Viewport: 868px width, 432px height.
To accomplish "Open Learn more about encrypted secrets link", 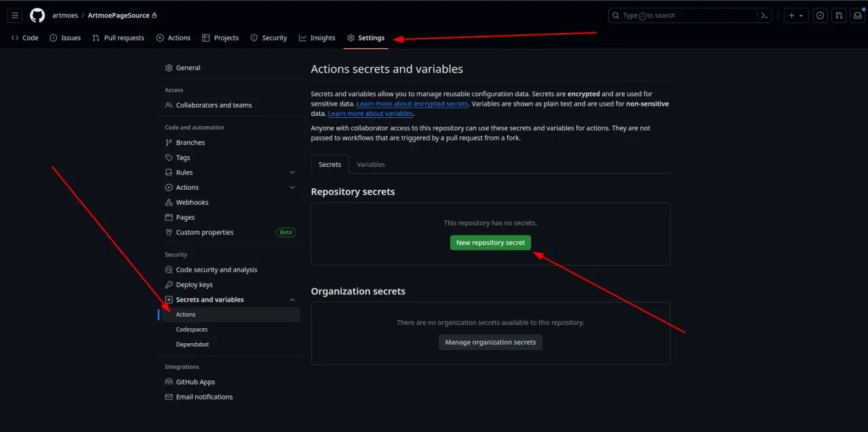I will point(412,104).
